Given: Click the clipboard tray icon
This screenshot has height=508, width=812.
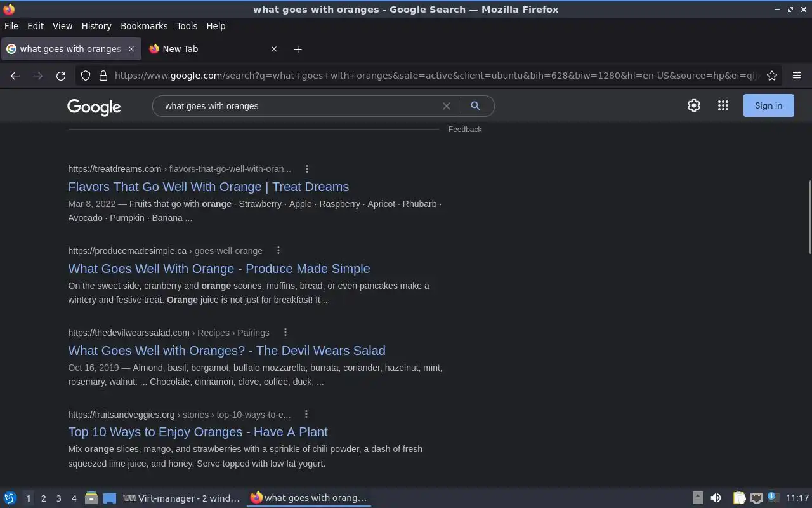Looking at the screenshot, I should click(739, 498).
